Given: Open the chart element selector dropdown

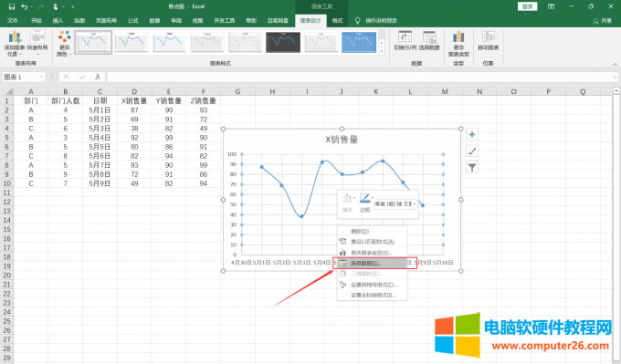Looking at the screenshot, I should [395, 203].
